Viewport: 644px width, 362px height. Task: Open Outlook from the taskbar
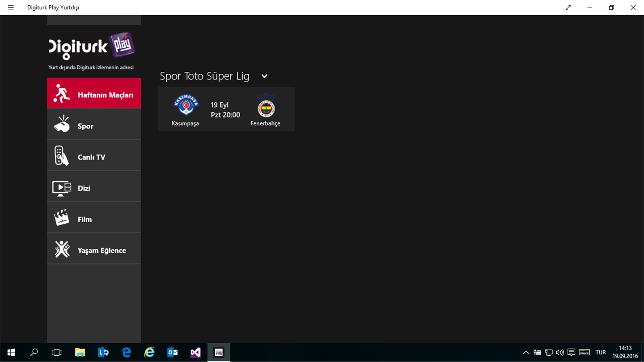pyautogui.click(x=173, y=353)
